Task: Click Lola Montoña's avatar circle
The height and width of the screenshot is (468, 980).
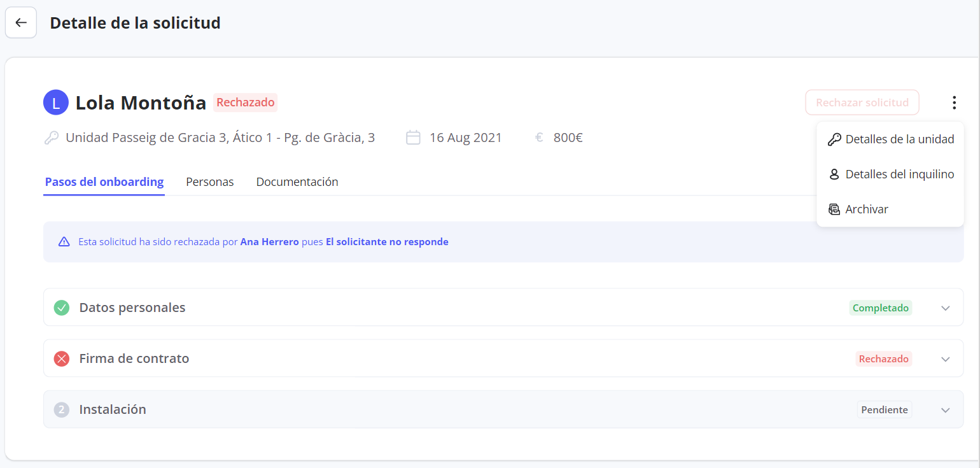Action: [x=56, y=103]
